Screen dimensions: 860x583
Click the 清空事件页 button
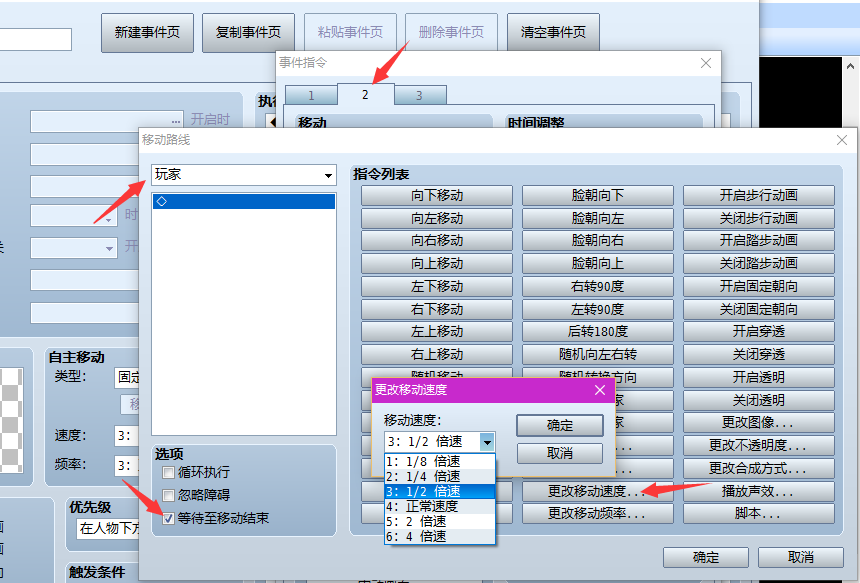[x=553, y=33]
